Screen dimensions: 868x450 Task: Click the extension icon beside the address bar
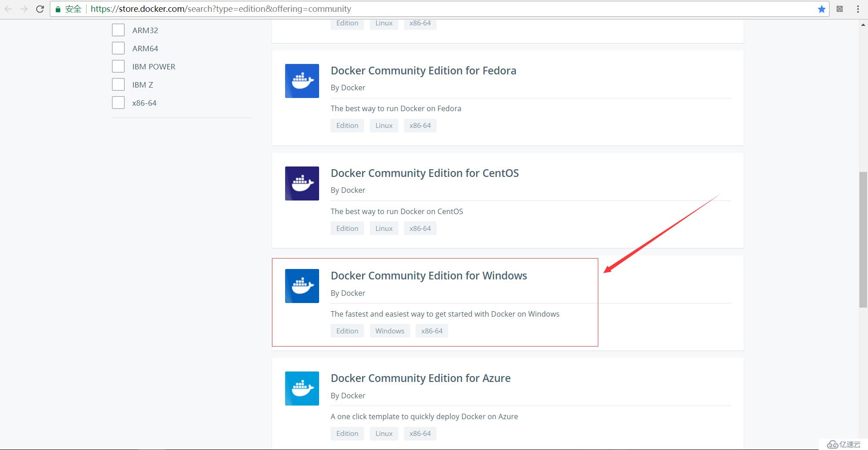[x=839, y=9]
